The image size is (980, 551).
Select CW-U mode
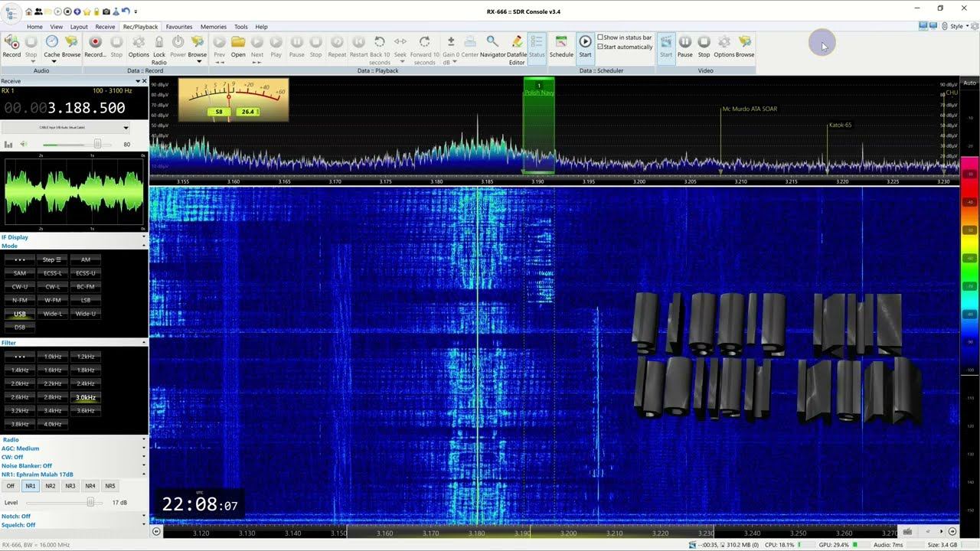(20, 286)
